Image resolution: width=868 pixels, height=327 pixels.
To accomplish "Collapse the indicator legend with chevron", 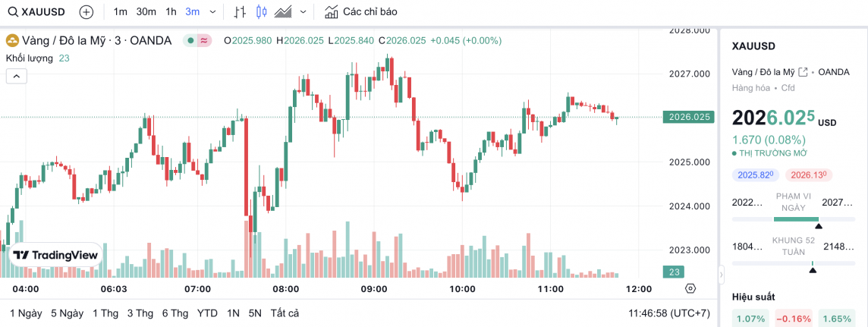I will point(17,75).
